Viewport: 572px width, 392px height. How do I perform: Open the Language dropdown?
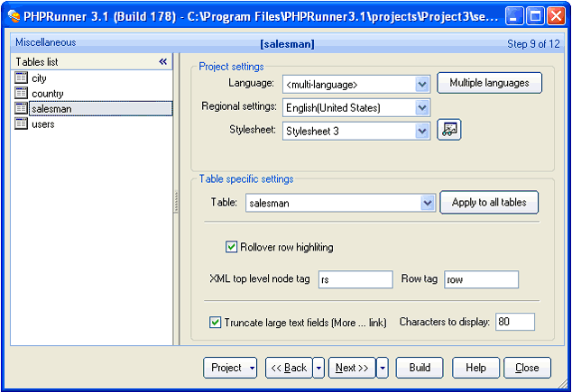click(422, 85)
